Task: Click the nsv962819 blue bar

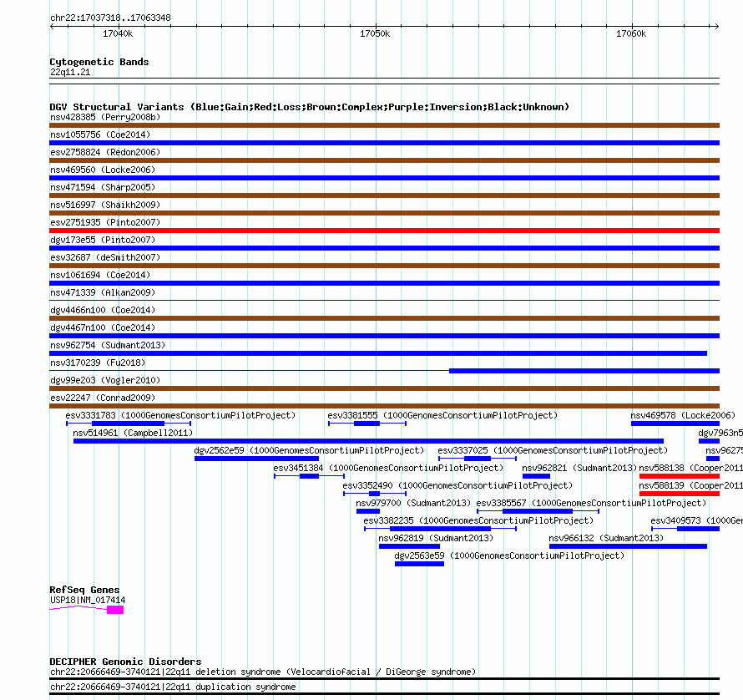Action: pyautogui.click(x=409, y=546)
